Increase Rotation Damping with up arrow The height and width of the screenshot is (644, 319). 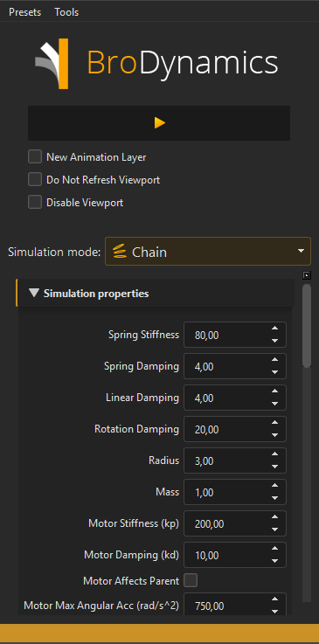click(x=275, y=423)
